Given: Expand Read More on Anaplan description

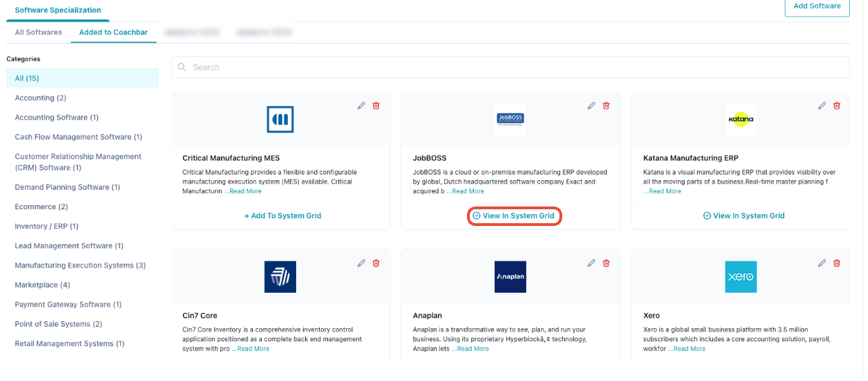Looking at the screenshot, I should click(472, 349).
